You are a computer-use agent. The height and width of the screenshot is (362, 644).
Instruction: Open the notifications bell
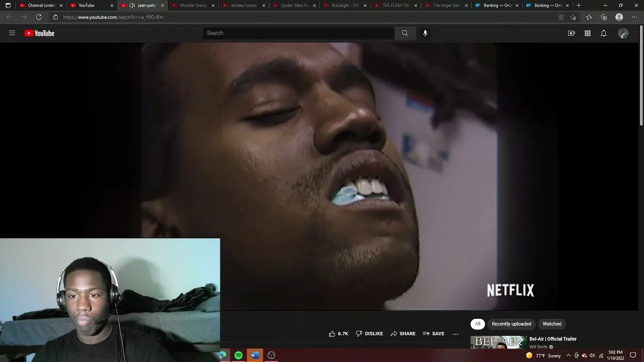pyautogui.click(x=604, y=33)
